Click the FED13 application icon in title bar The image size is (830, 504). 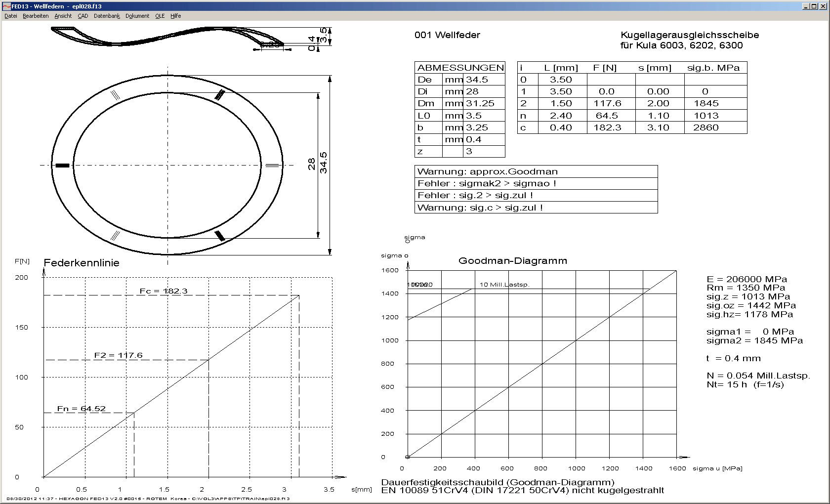(x=6, y=6)
